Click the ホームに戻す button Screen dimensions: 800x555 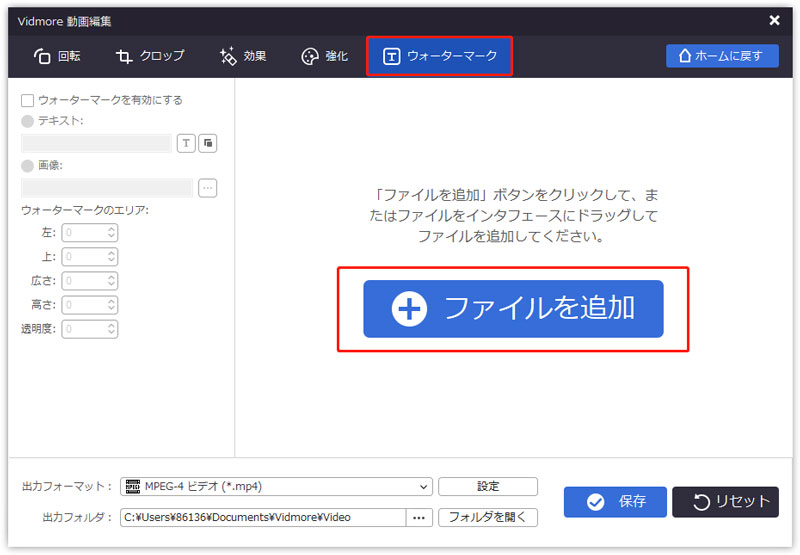point(722,56)
